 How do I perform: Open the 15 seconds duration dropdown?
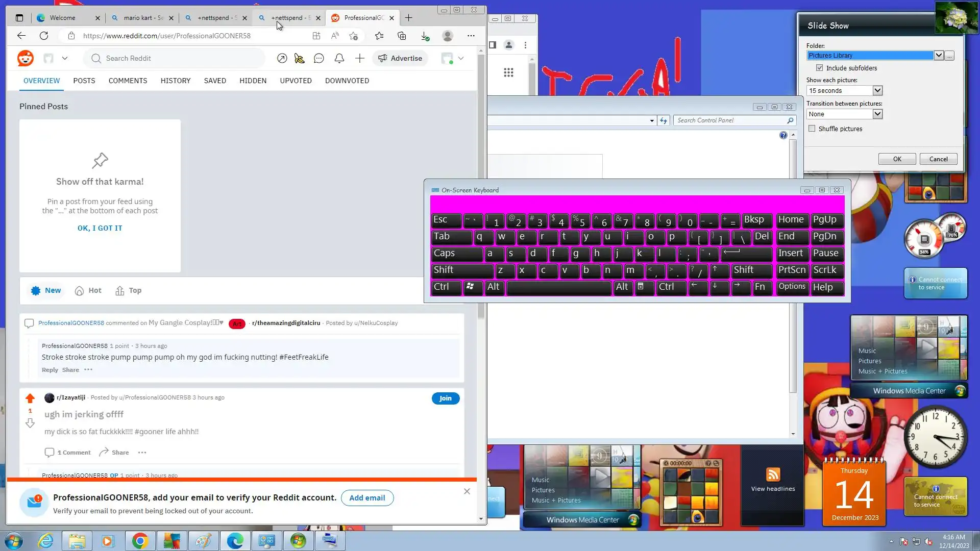(877, 90)
